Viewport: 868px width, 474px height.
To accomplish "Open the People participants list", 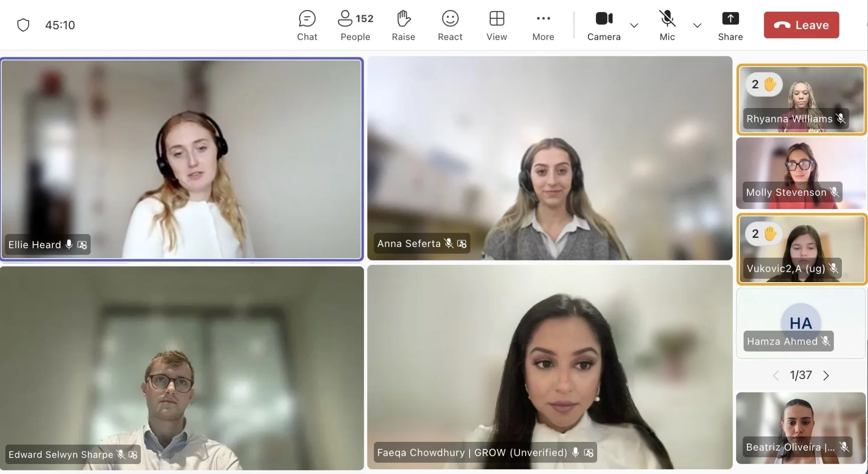I will (355, 26).
